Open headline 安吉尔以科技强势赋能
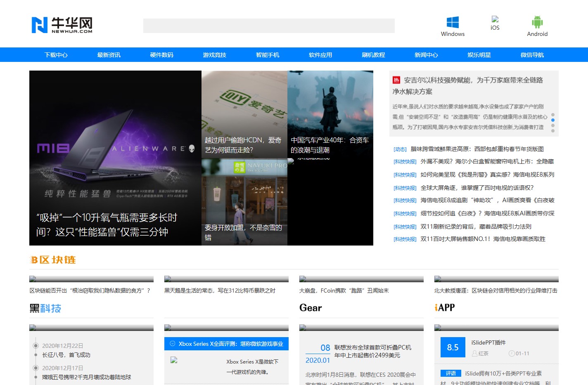Image resolution: width=588 pixels, height=385 pixels. [x=468, y=86]
